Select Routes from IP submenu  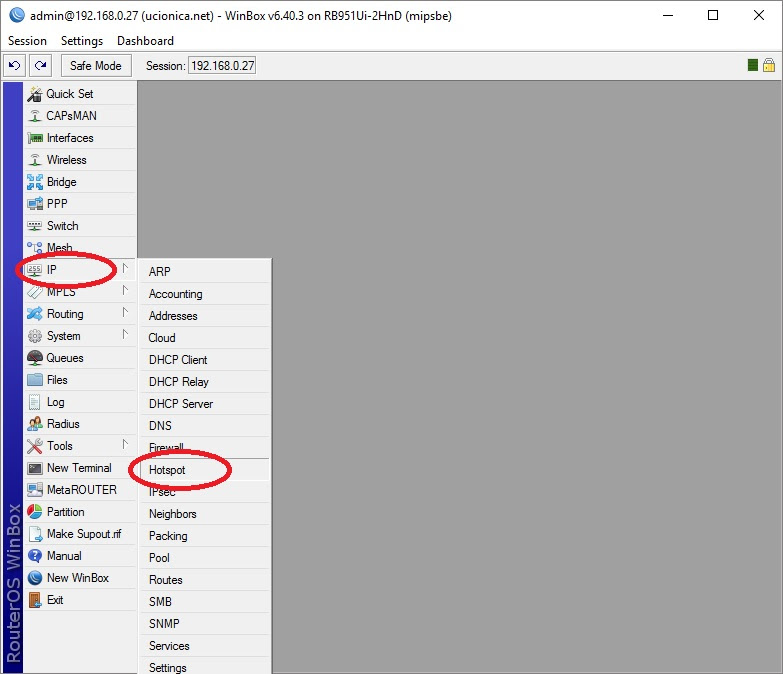tap(205, 580)
